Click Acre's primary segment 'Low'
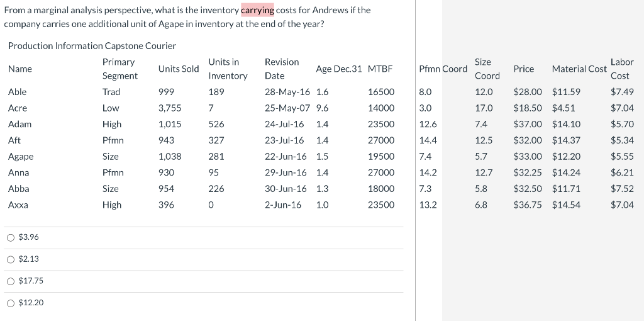The width and height of the screenshot is (644, 321). point(111,108)
